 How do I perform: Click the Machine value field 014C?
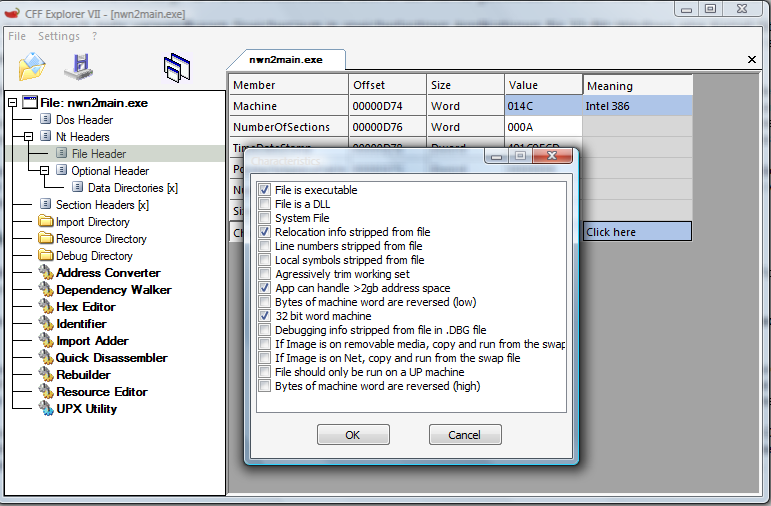coord(542,106)
